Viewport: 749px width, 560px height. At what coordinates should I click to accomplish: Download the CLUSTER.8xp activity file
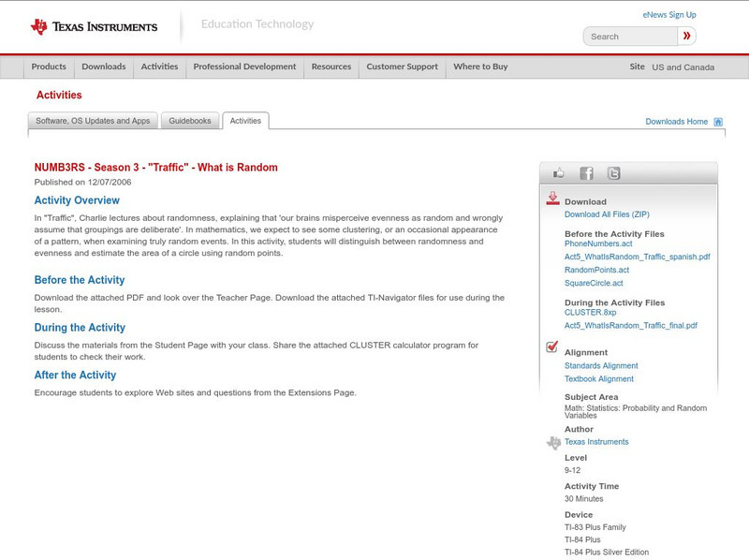(588, 313)
